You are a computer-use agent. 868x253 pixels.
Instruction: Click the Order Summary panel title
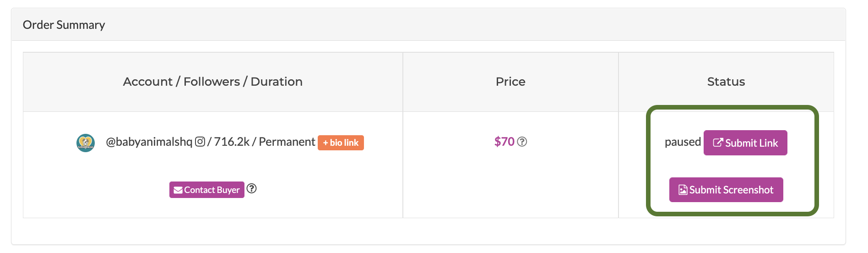64,25
